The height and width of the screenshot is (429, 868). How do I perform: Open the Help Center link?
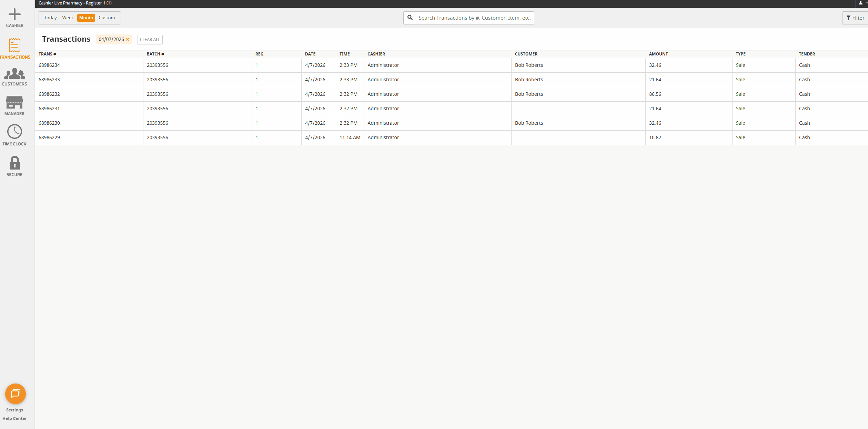pyautogui.click(x=14, y=418)
